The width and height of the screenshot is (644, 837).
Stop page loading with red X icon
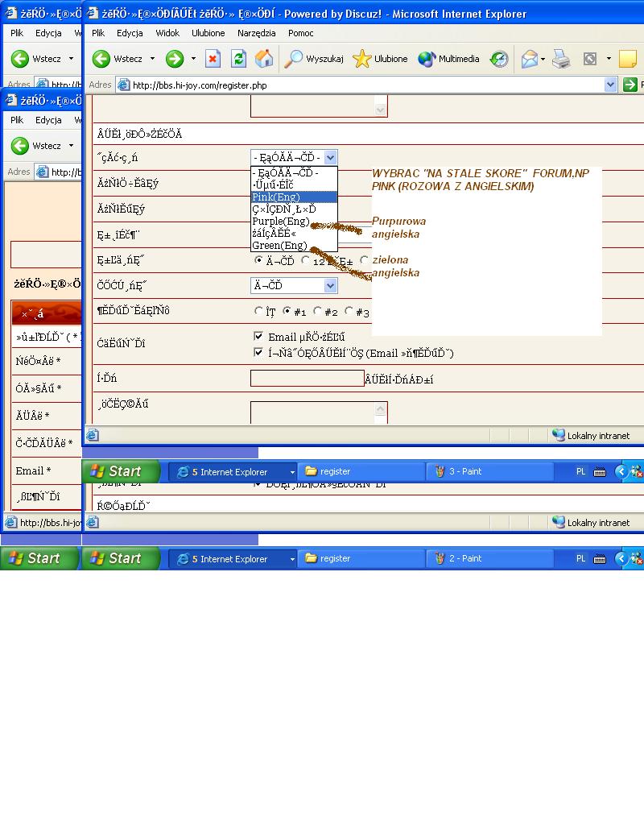[x=213, y=59]
